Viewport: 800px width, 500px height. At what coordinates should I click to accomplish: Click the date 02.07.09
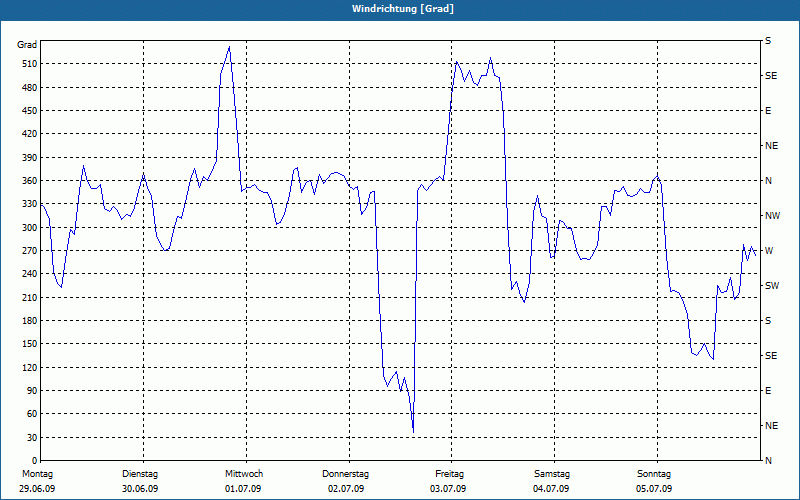coord(346,489)
